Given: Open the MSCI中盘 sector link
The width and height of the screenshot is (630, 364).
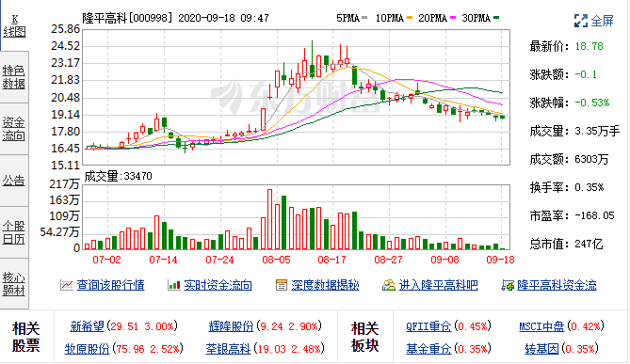Looking at the screenshot, I should tap(541, 325).
